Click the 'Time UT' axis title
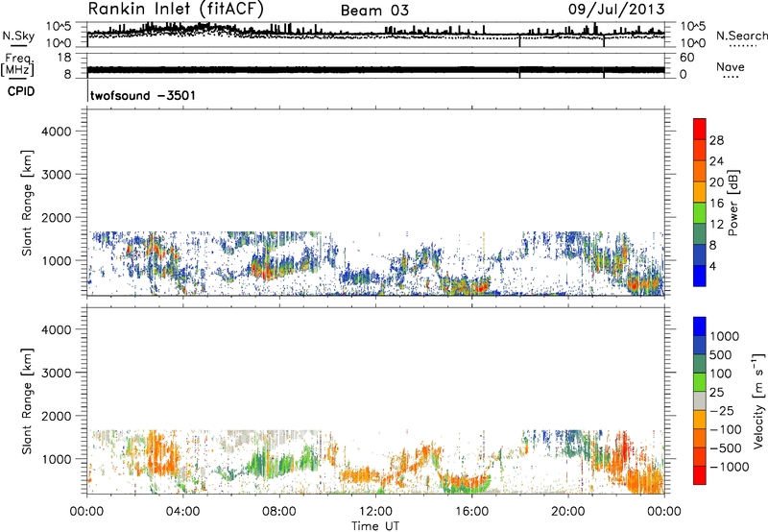The width and height of the screenshot is (768, 532). tap(375, 526)
